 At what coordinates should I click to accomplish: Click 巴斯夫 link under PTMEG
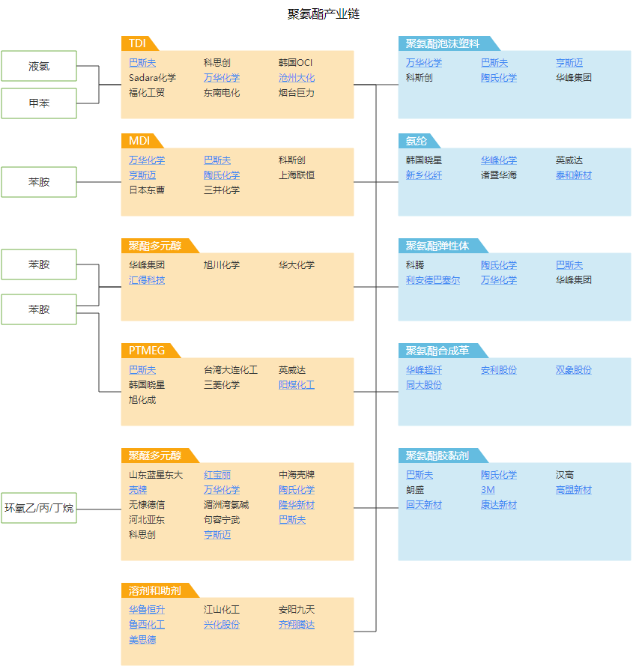(x=142, y=369)
